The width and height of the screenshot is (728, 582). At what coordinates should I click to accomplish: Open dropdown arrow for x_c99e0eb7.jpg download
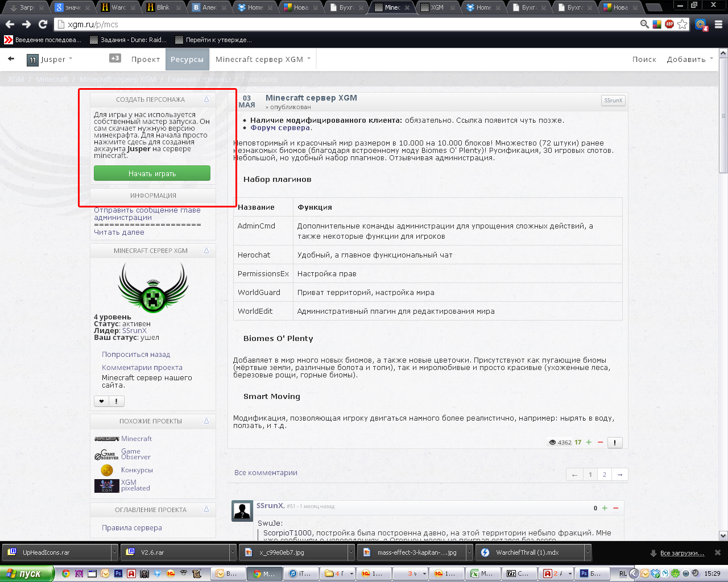point(351,552)
